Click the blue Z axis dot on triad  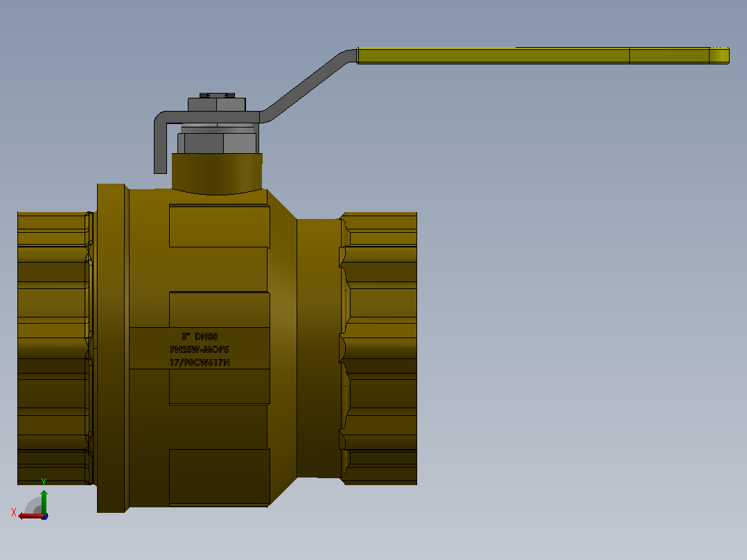(x=45, y=516)
